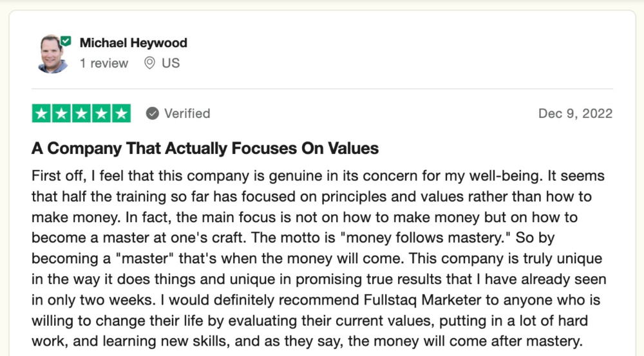Open the Michael Heywood reviewer name link
Viewport: 644px width, 356px height.
pos(133,42)
